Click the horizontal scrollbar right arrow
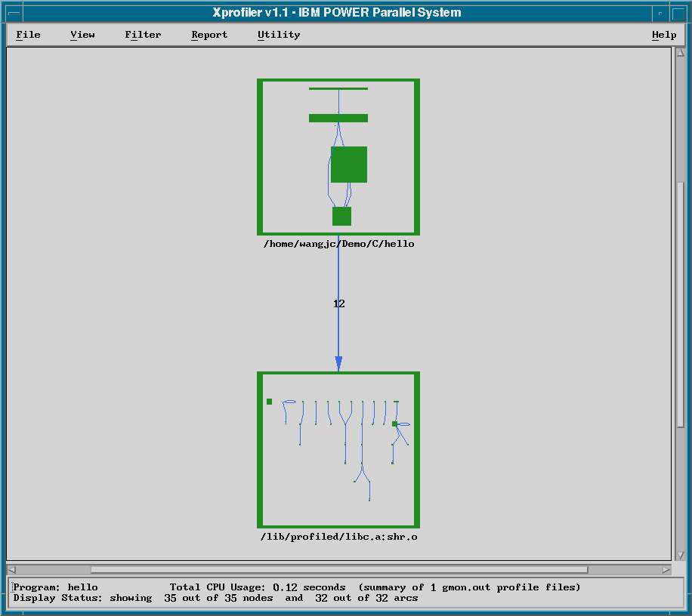This screenshot has width=692, height=616. point(666,570)
